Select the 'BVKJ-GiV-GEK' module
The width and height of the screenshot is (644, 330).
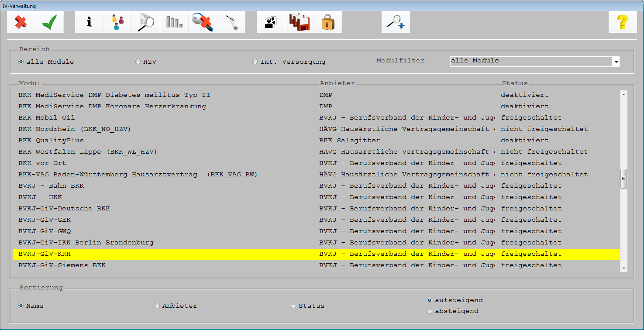point(317,220)
